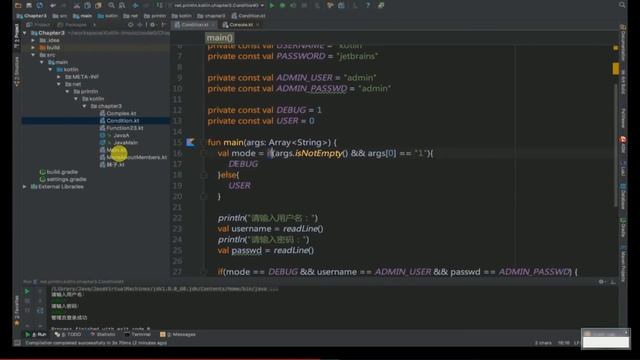Image resolution: width=640 pixels, height=360 pixels.
Task: Click the Kotlin run gutter icon beside main
Action: [190, 142]
